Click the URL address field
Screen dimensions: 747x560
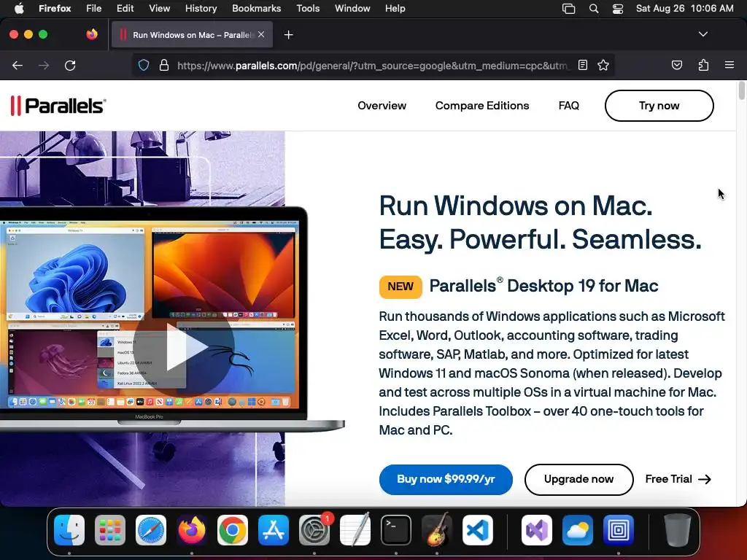pos(371,65)
